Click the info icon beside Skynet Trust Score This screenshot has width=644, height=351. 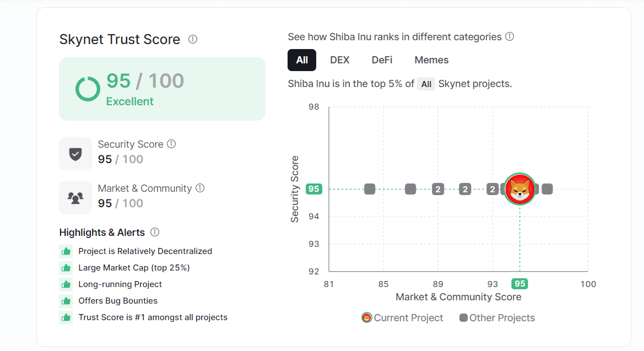[x=193, y=39]
